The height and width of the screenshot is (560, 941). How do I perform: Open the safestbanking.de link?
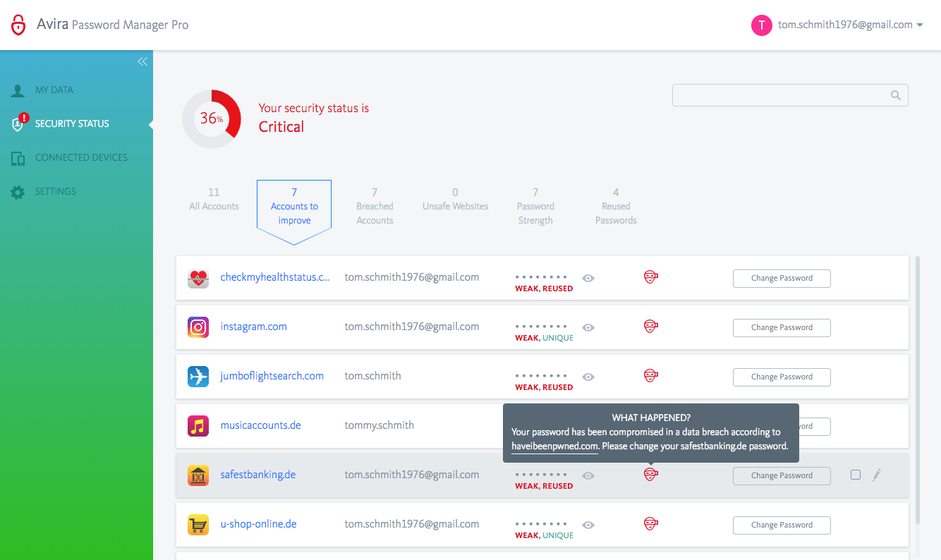click(x=257, y=475)
